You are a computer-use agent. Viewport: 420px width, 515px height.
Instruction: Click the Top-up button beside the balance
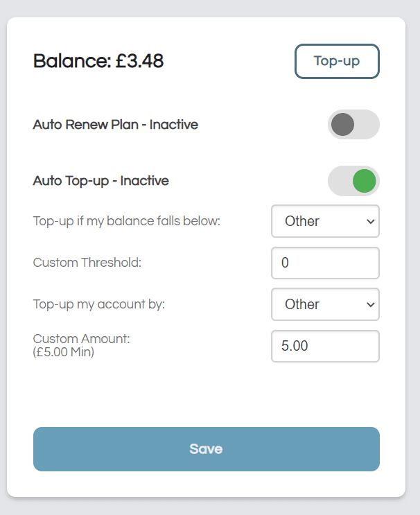337,61
